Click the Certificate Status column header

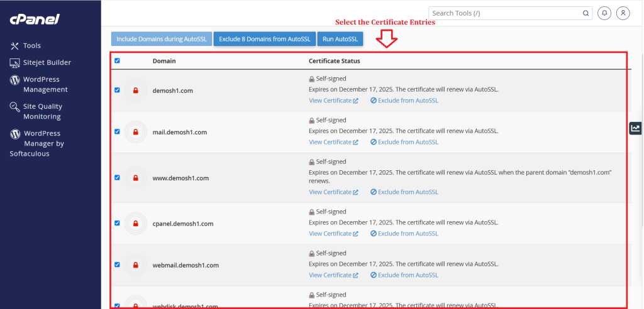click(335, 61)
